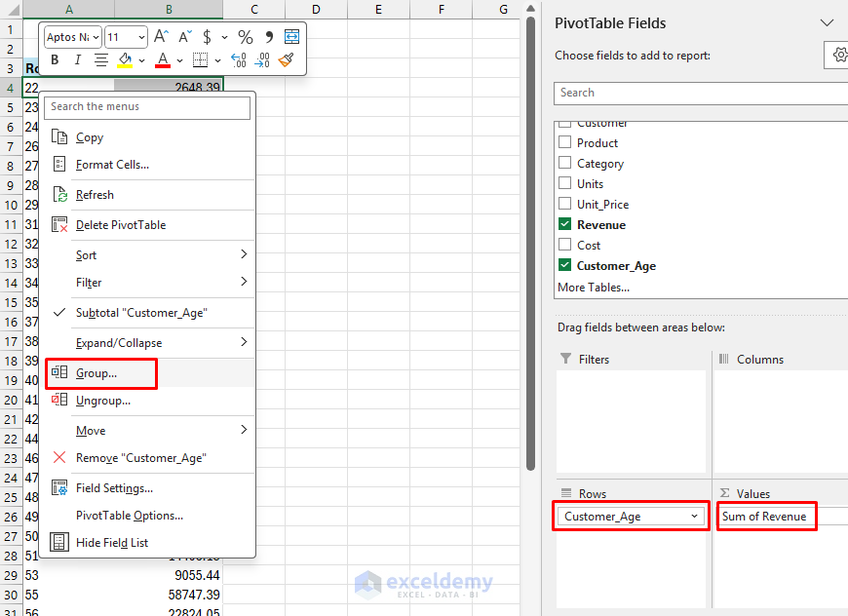
Task: Enable the Cost field checkbox
Action: click(565, 245)
